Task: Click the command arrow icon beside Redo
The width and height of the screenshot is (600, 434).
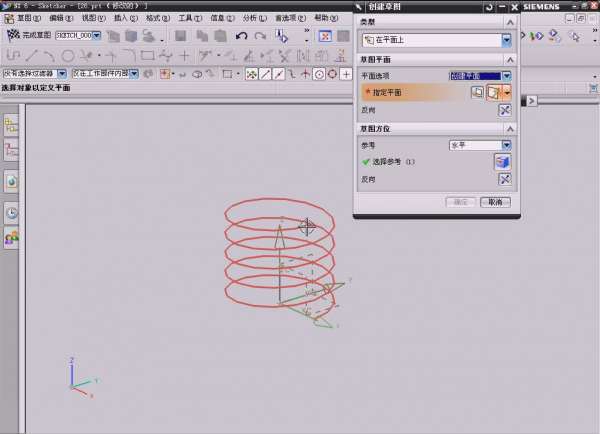Action: point(282,36)
